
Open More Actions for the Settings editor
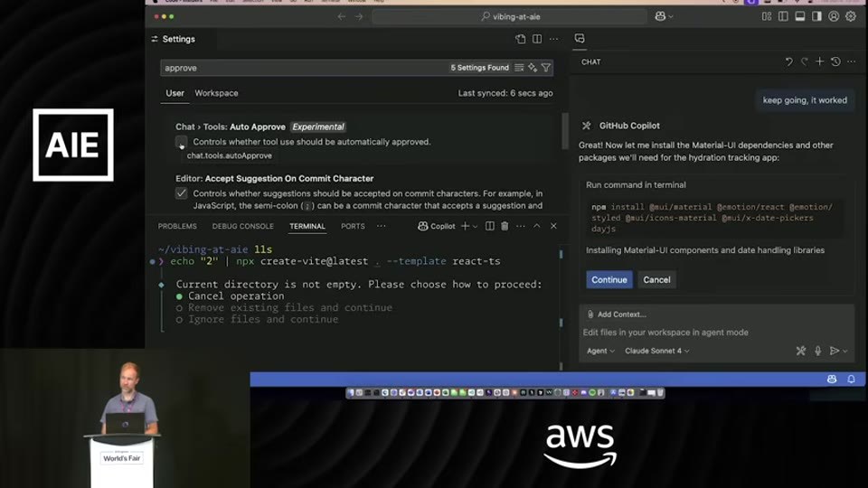(553, 39)
